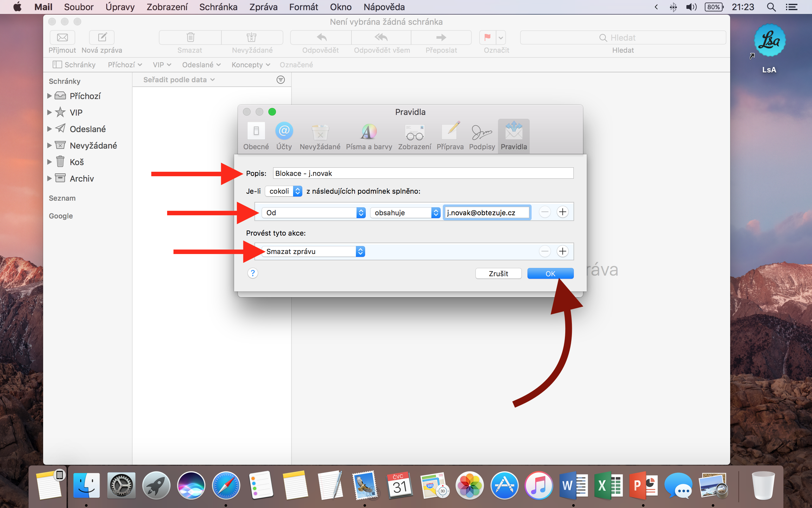Open the Smazat zprávu action dropdown
The width and height of the screenshot is (812, 508).
313,251
